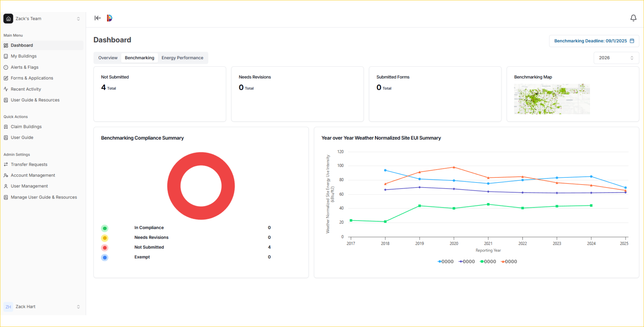
Task: Click the green In Compliance legend dot
Action: click(x=105, y=228)
